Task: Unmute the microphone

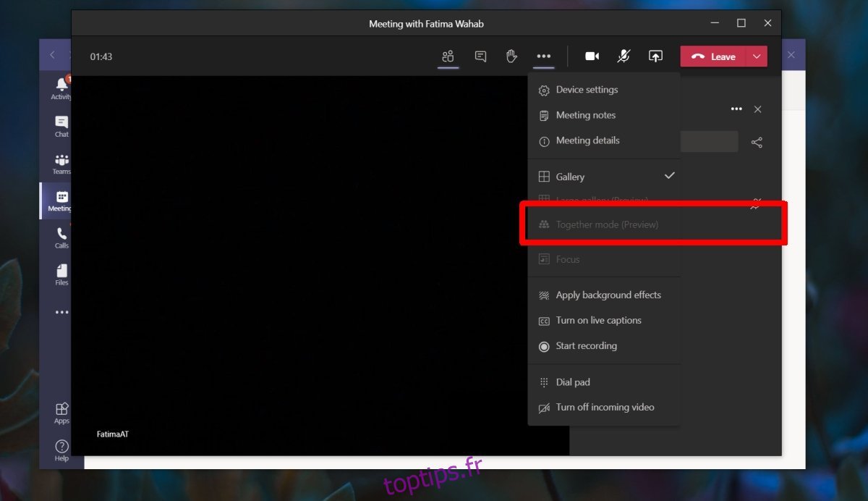Action: (x=624, y=56)
